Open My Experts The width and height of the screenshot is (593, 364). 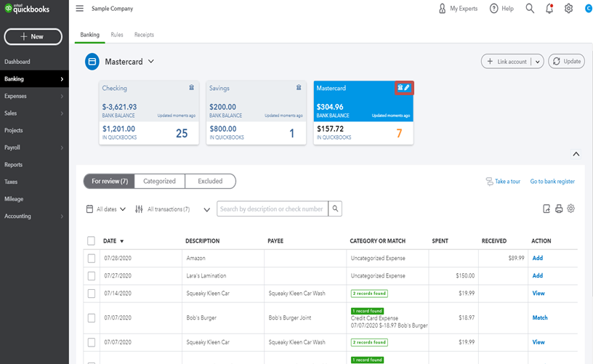coord(458,8)
